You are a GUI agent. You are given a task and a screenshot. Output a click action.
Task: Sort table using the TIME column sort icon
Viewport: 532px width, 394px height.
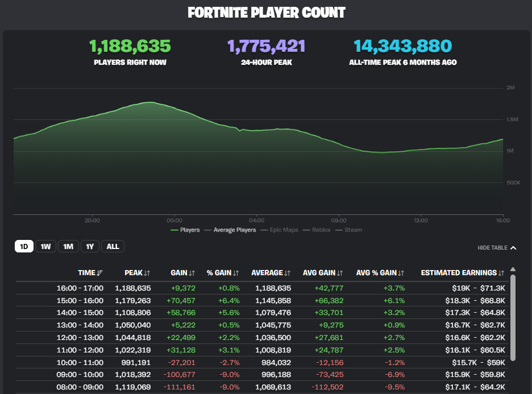click(x=100, y=273)
